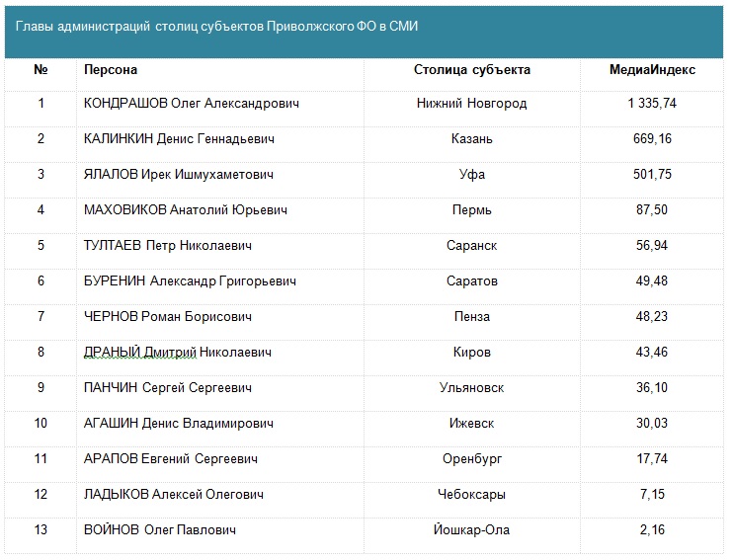
Task: Select the Нижний Новгород cell
Action: click(x=471, y=104)
